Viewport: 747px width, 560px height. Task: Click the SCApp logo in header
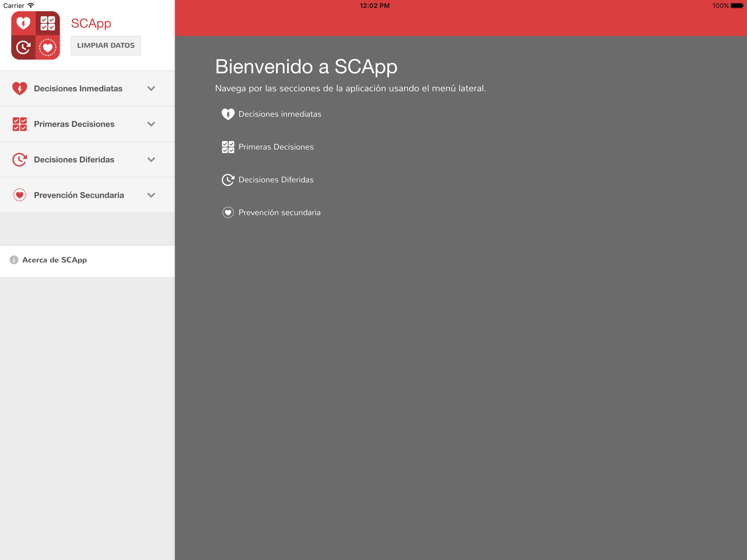click(x=36, y=36)
